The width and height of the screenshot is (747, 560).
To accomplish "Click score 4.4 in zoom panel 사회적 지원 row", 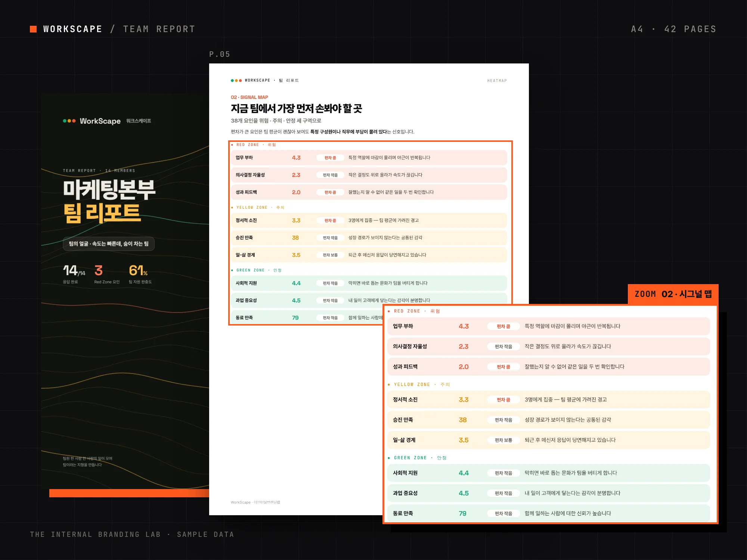I will click(464, 473).
